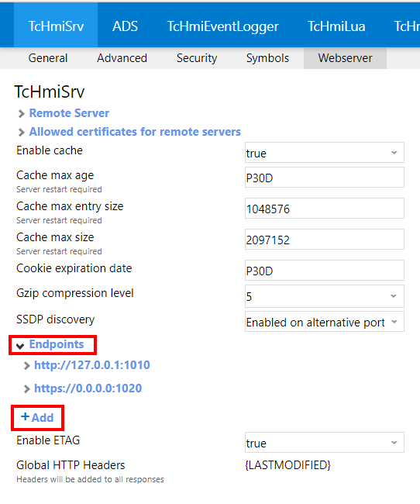Go to the General sub-tab
The height and width of the screenshot is (504, 420).
pos(48,58)
